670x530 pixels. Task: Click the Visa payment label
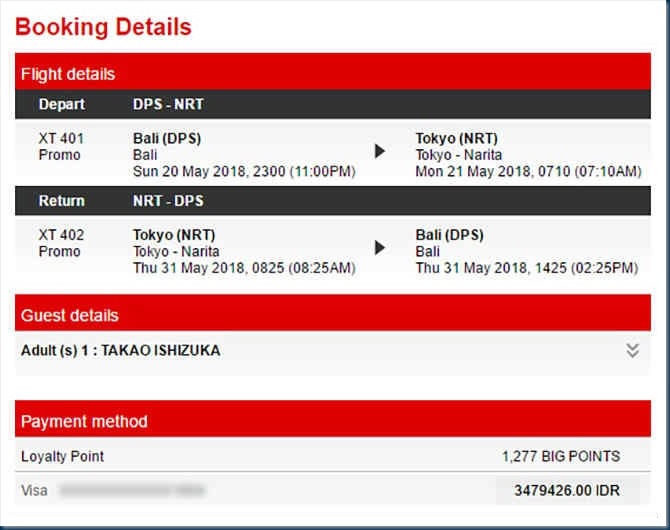coord(34,490)
